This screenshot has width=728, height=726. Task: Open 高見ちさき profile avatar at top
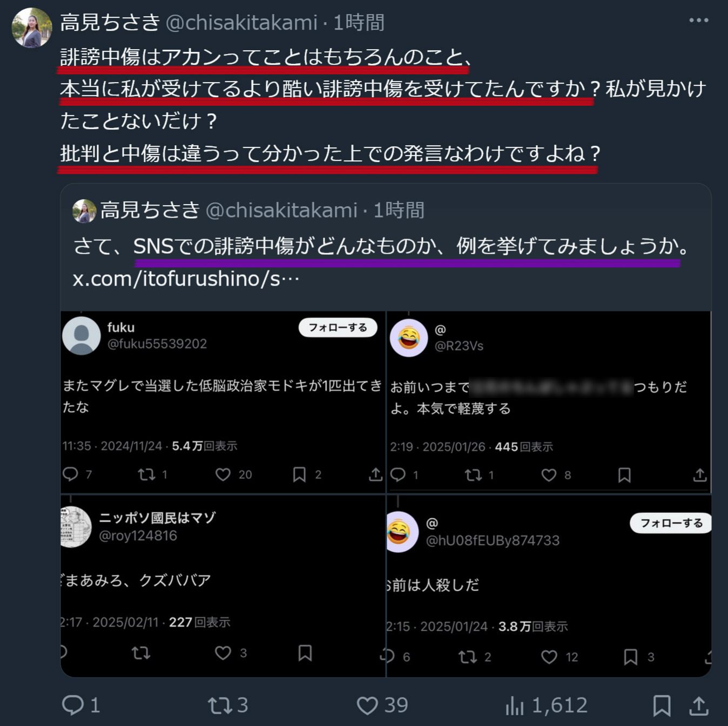coord(32,28)
